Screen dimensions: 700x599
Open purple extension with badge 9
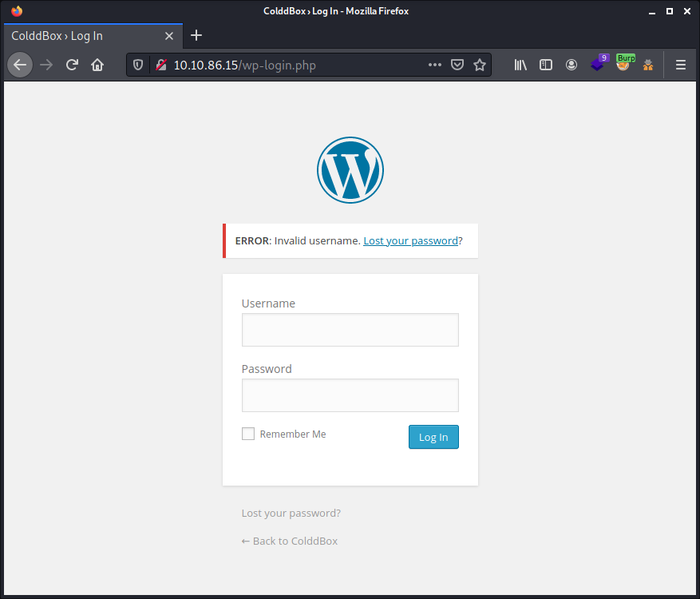click(x=599, y=63)
